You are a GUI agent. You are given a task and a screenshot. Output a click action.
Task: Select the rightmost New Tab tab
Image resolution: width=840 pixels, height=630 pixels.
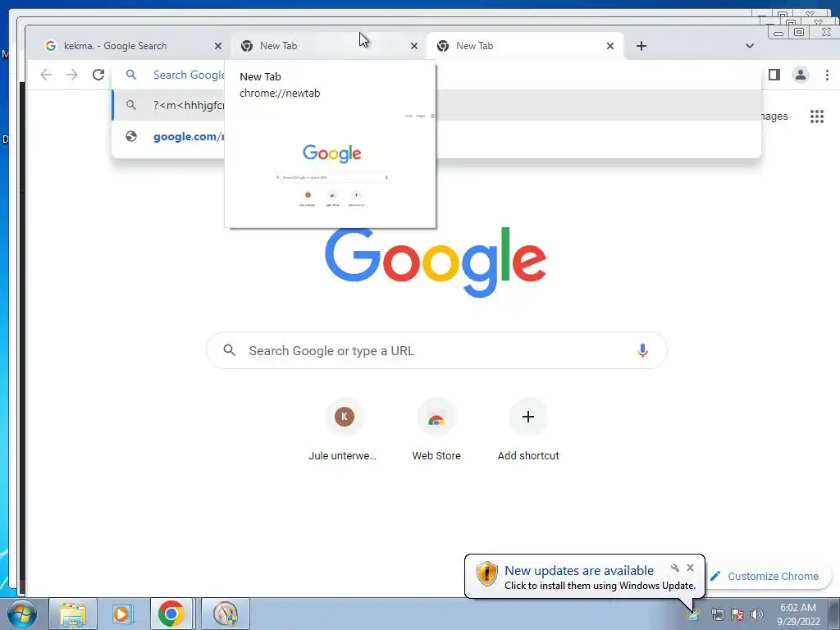click(524, 46)
